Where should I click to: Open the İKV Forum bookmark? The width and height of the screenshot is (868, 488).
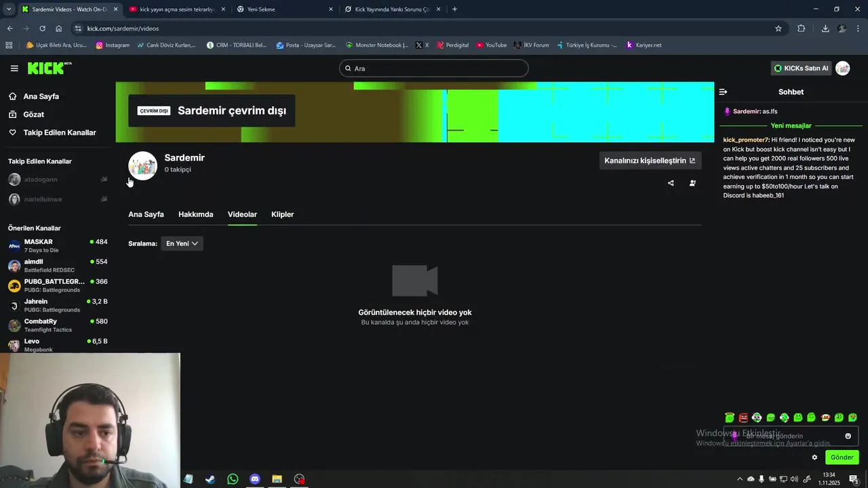[531, 45]
